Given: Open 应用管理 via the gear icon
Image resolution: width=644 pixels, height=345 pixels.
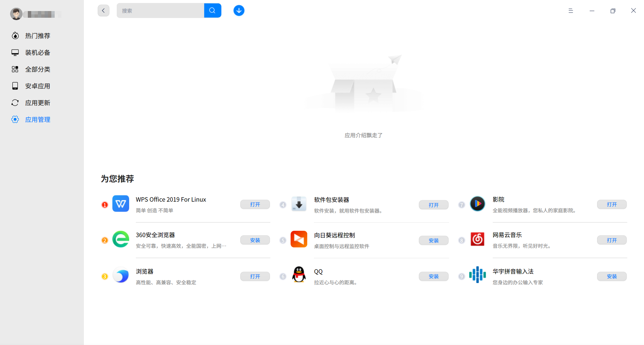Looking at the screenshot, I should (15, 119).
